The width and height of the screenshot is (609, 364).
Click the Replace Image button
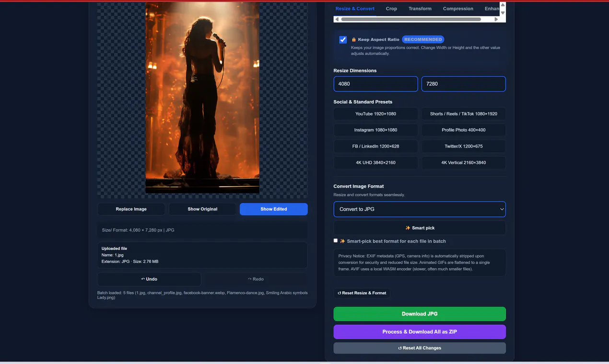point(131,209)
